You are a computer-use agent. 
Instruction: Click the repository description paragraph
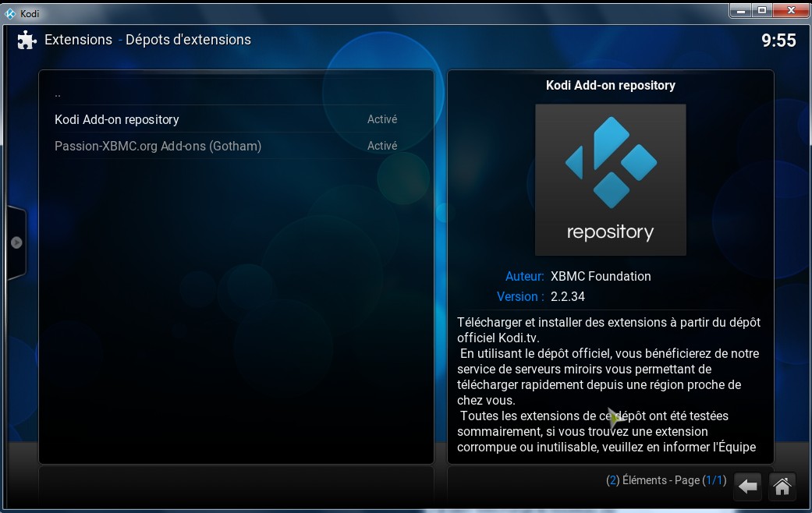click(x=609, y=384)
